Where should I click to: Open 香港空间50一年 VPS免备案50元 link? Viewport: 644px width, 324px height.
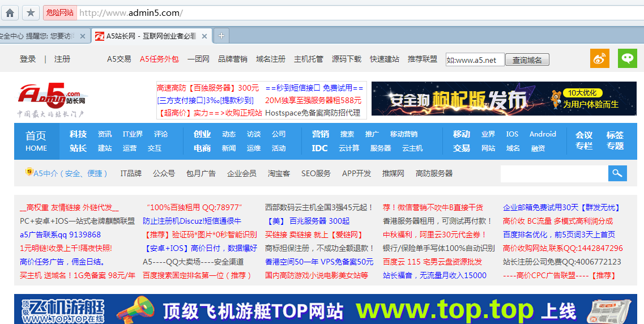319,262
